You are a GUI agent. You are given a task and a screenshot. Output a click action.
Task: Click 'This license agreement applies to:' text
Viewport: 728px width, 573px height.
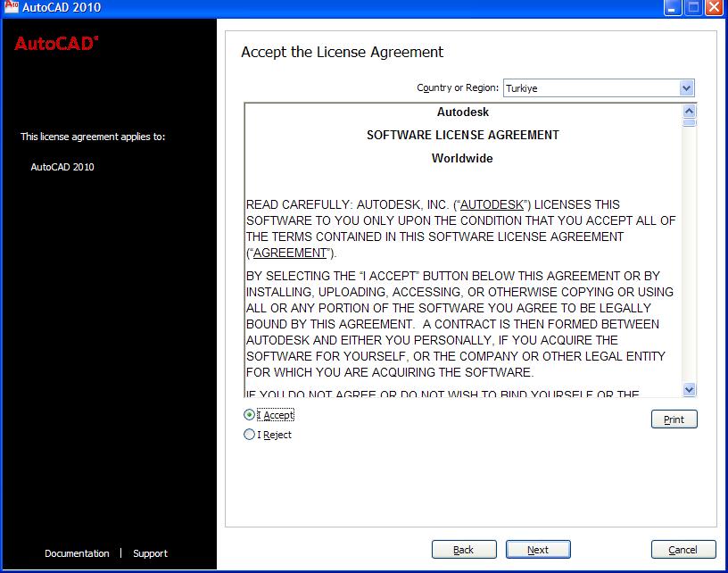(93, 137)
